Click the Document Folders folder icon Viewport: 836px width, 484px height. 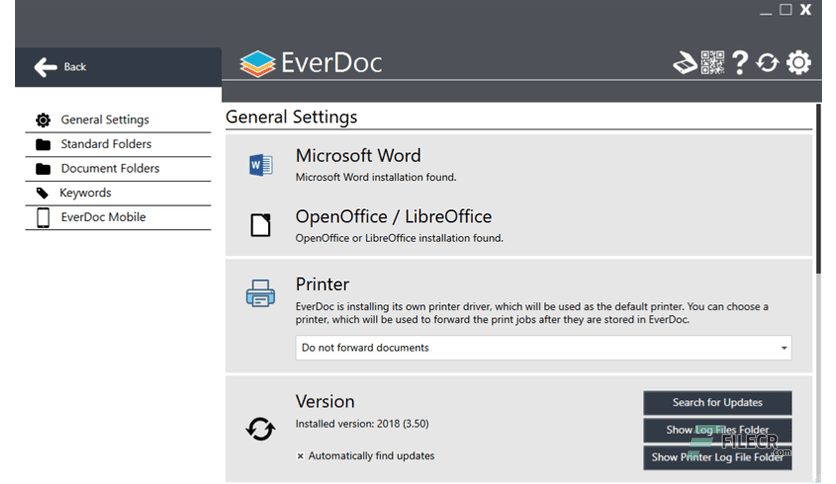(x=43, y=169)
